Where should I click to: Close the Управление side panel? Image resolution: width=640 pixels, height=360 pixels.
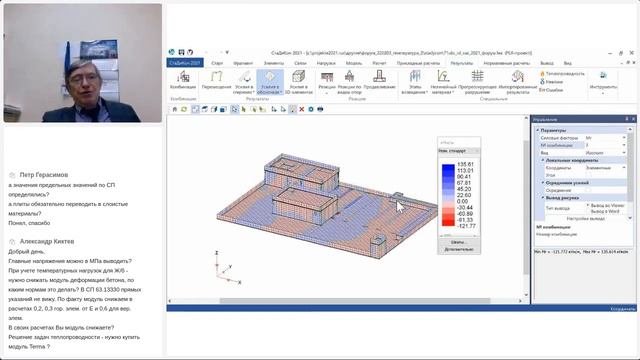point(633,119)
